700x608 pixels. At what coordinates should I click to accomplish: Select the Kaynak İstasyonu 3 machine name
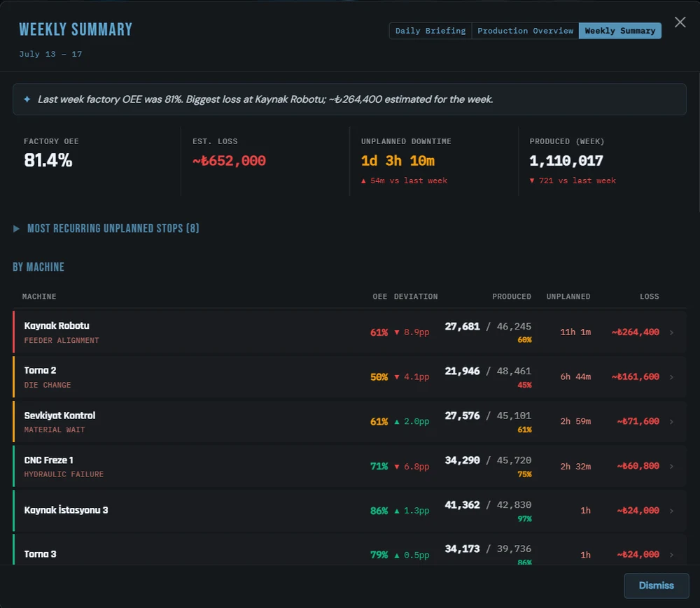tap(66, 510)
